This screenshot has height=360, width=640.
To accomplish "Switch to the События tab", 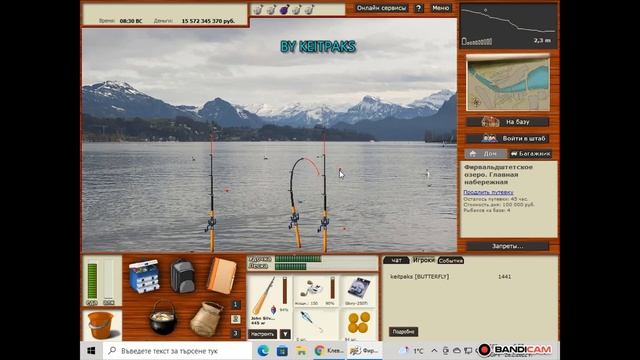I will tap(451, 260).
